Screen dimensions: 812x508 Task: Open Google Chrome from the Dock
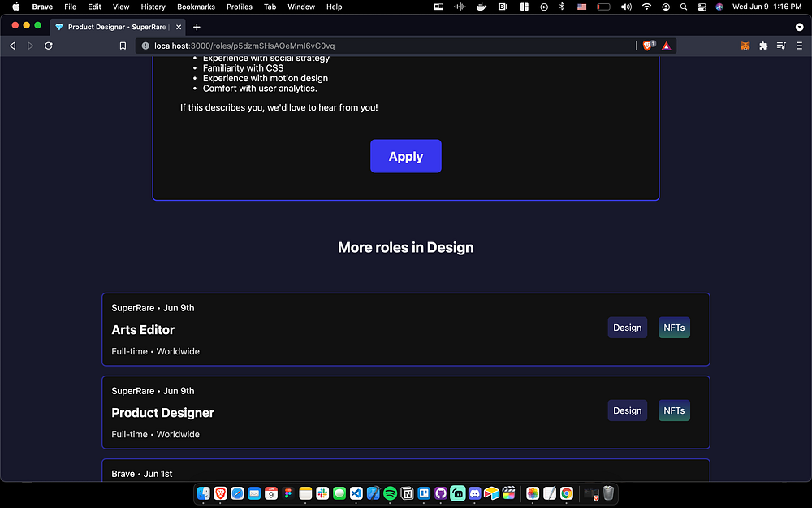pos(567,493)
